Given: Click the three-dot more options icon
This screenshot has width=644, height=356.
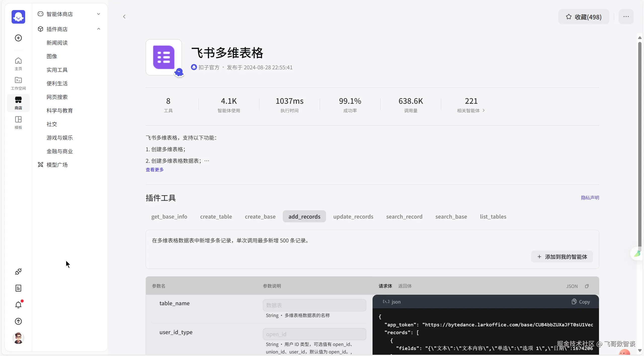Looking at the screenshot, I should click(x=626, y=17).
